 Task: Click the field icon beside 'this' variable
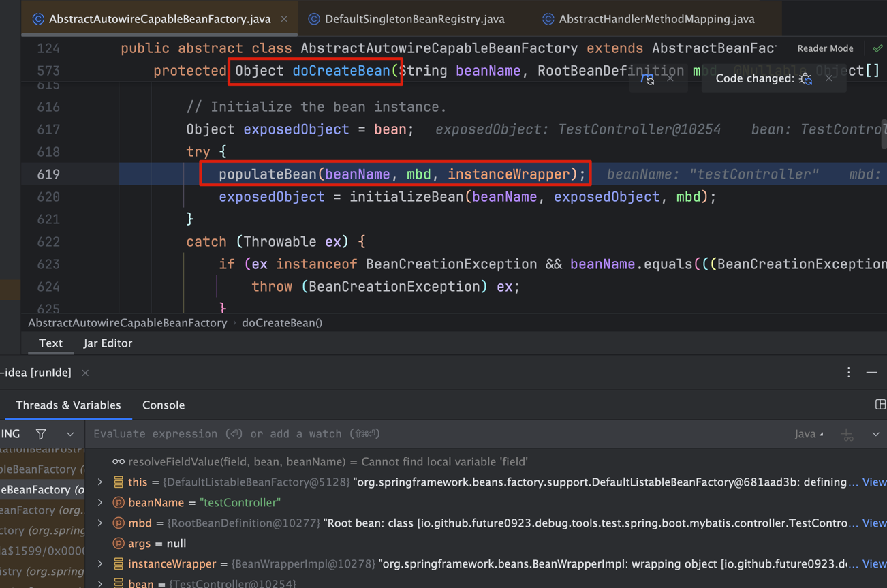tap(119, 482)
